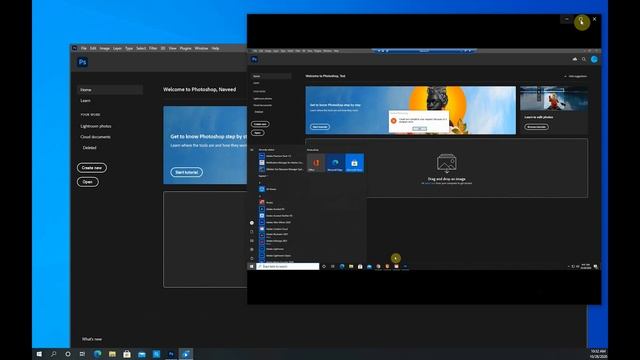Open Select menu in back Photoshop window

(141, 48)
